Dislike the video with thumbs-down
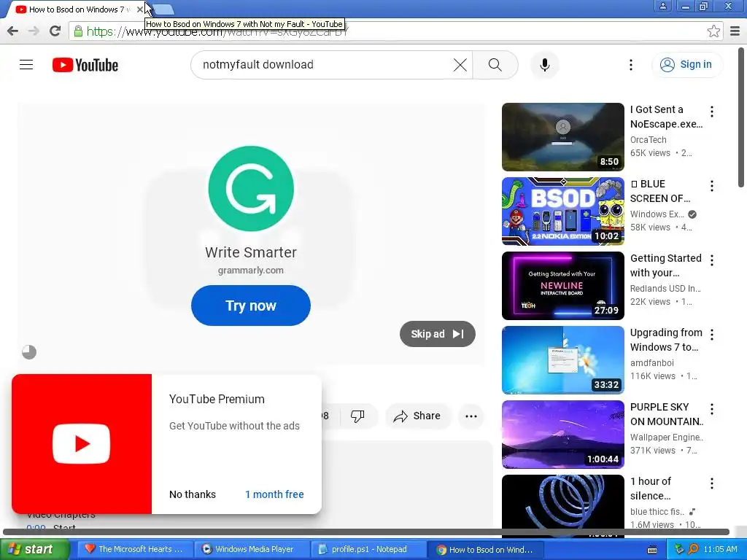The width and height of the screenshot is (747, 560). (357, 416)
